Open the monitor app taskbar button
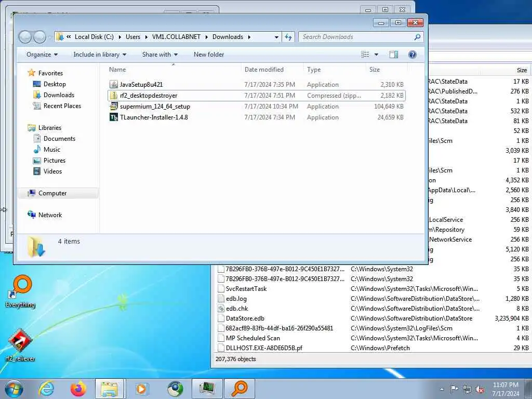 coord(207,389)
